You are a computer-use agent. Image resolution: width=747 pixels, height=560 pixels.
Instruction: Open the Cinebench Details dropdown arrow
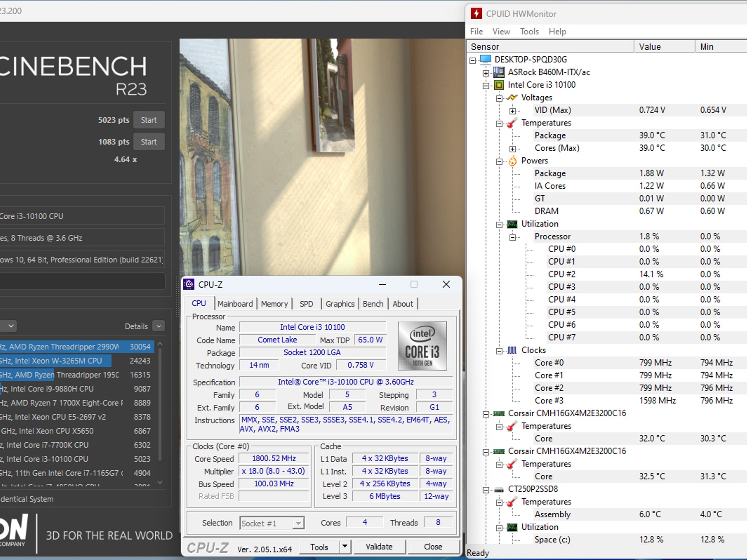pos(159,326)
